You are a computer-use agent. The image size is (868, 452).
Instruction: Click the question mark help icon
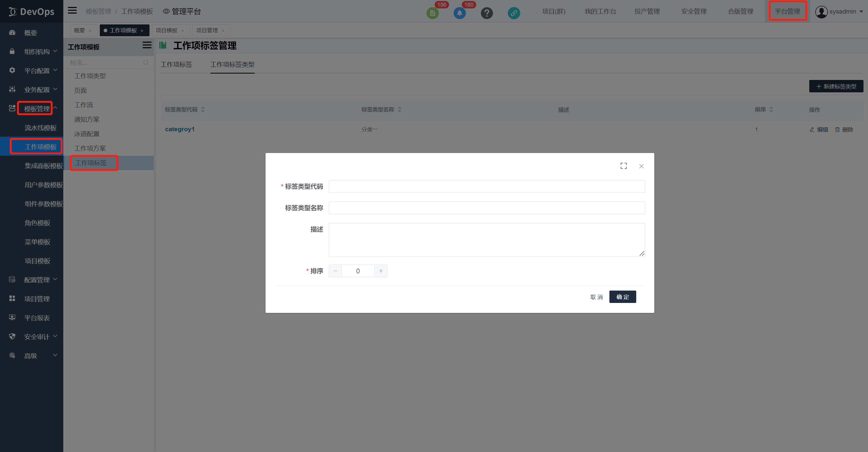[486, 13]
